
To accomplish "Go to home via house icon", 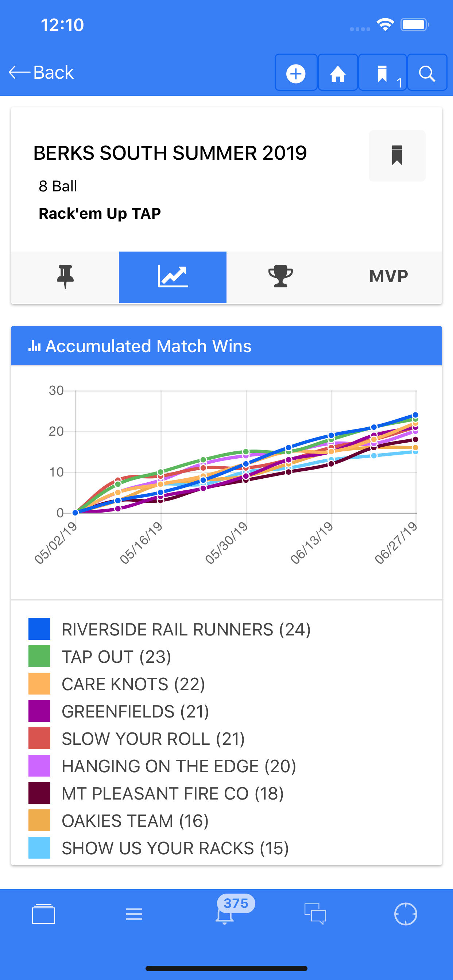I will [338, 73].
